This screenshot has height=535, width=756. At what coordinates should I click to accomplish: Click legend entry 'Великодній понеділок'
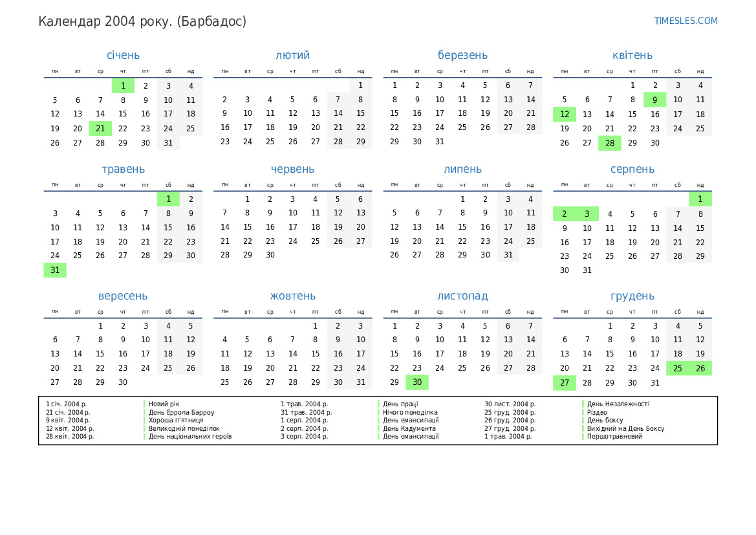coord(184,428)
